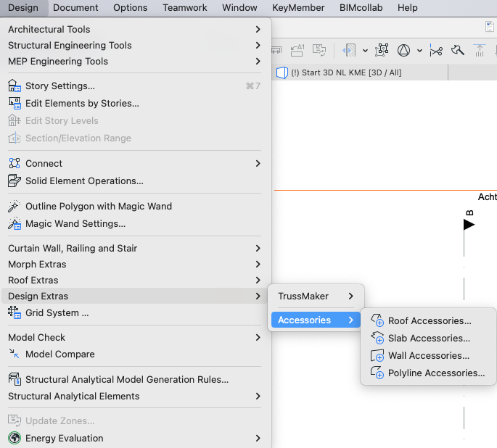
Task: Click the upward arrow elevate toolbar icon
Action: (x=480, y=50)
